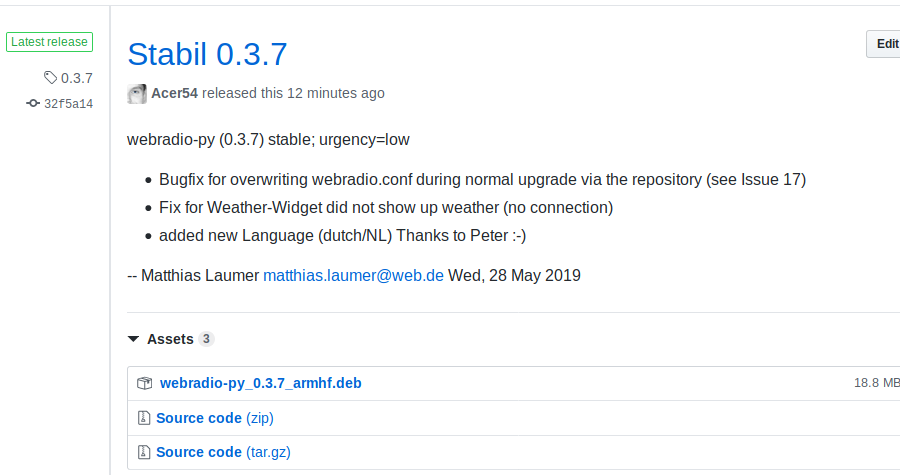The image size is (900, 475).
Task: Click the Acer54 avatar image
Action: pyautogui.click(x=137, y=94)
